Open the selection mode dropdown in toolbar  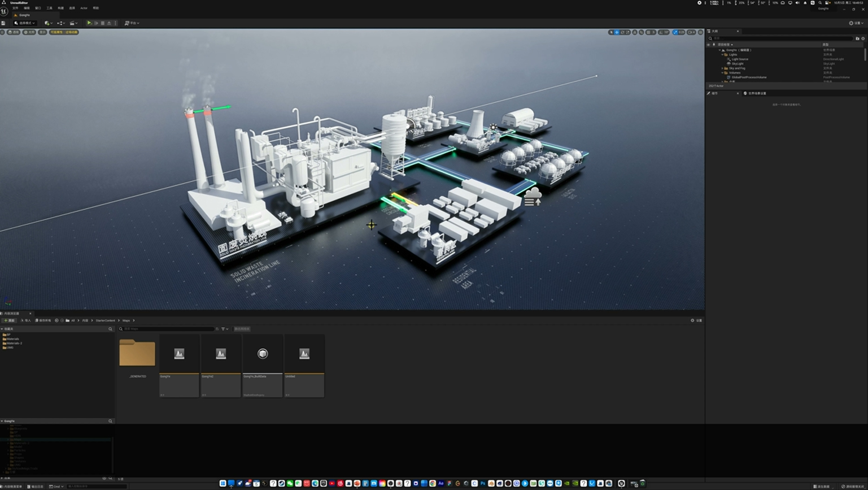(25, 23)
